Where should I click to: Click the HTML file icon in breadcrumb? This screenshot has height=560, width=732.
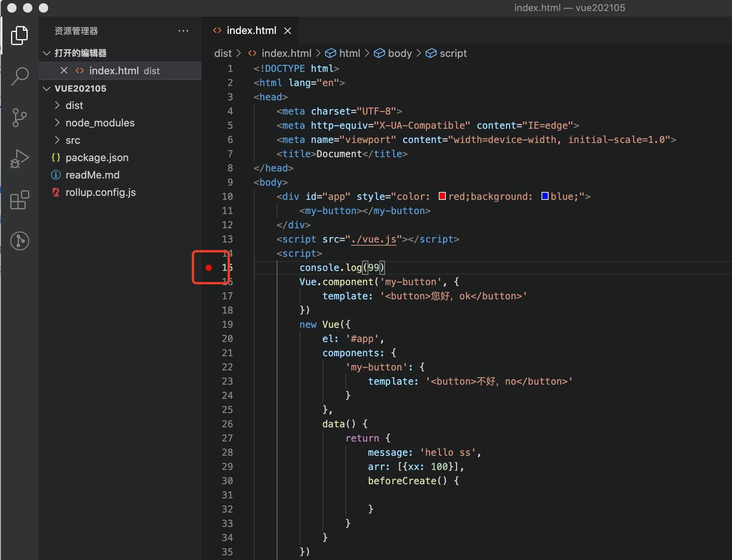[x=252, y=53]
